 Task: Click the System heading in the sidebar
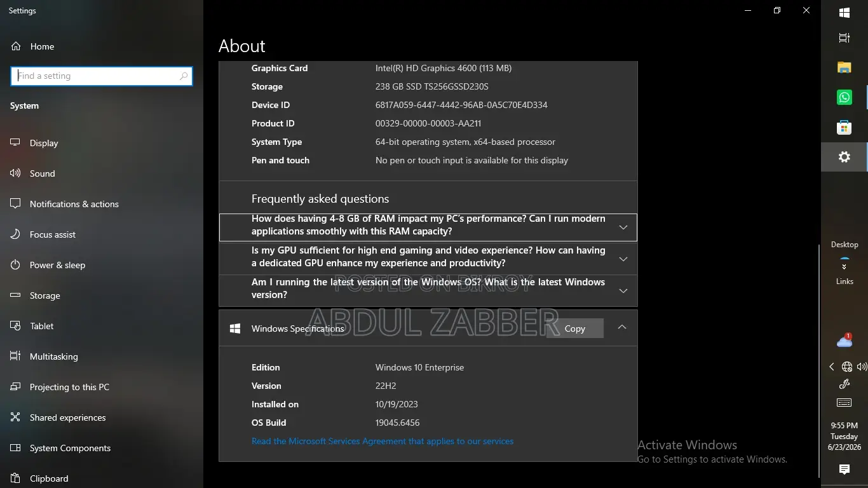click(24, 105)
